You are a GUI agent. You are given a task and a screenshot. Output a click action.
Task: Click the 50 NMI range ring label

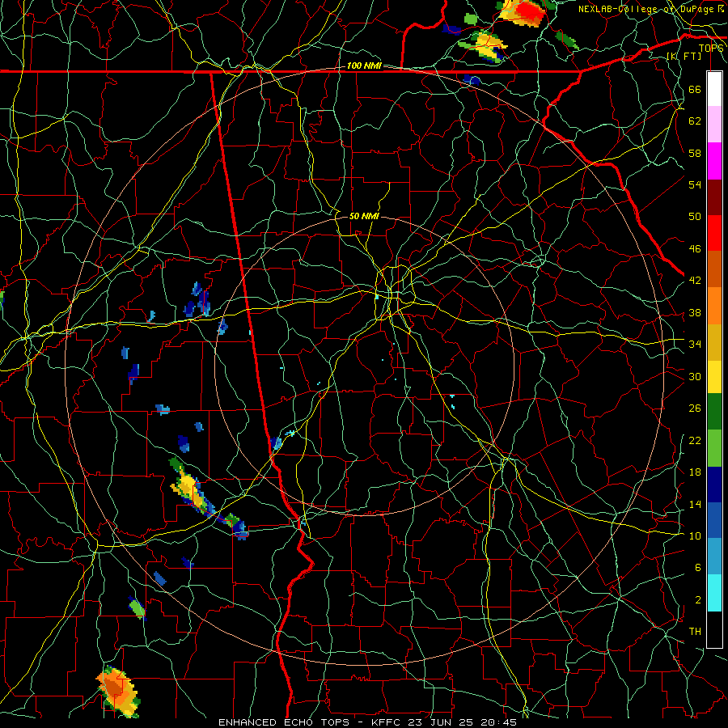point(364,216)
